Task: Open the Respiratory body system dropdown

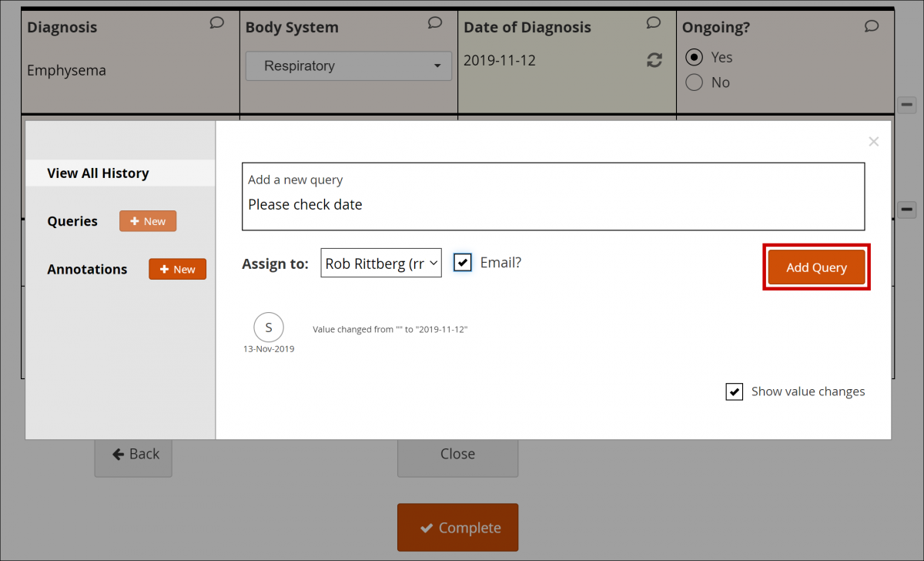Action: pos(348,66)
